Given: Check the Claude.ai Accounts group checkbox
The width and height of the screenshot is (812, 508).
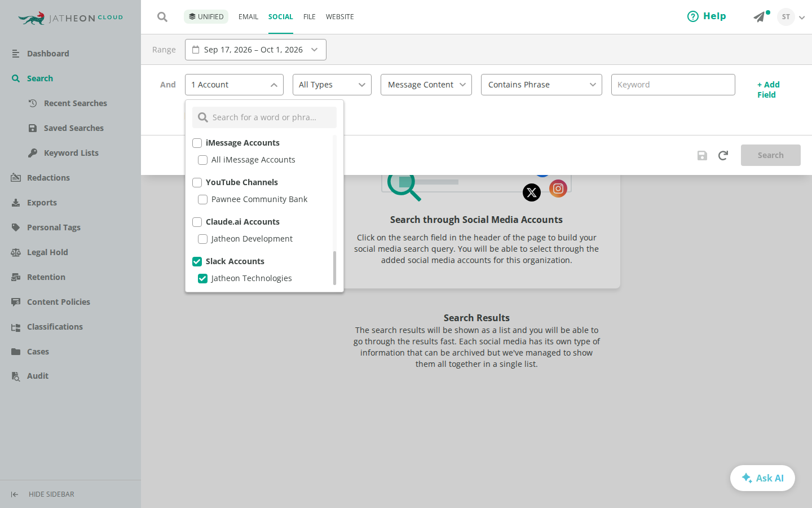Looking at the screenshot, I should 197,222.
